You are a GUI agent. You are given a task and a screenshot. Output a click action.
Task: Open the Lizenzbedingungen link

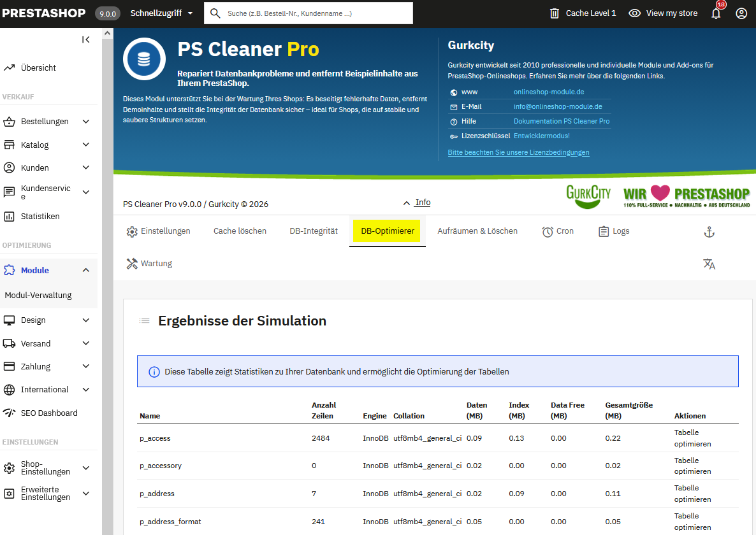coord(518,153)
